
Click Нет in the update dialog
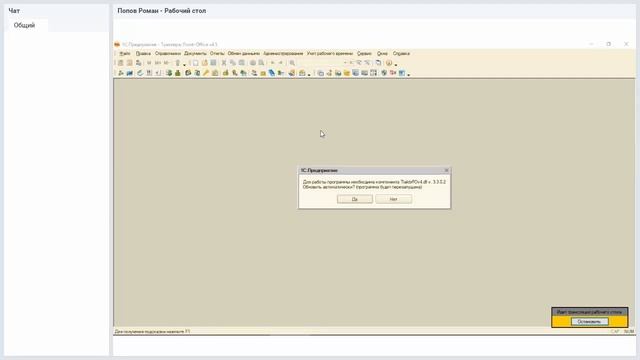pyautogui.click(x=393, y=199)
